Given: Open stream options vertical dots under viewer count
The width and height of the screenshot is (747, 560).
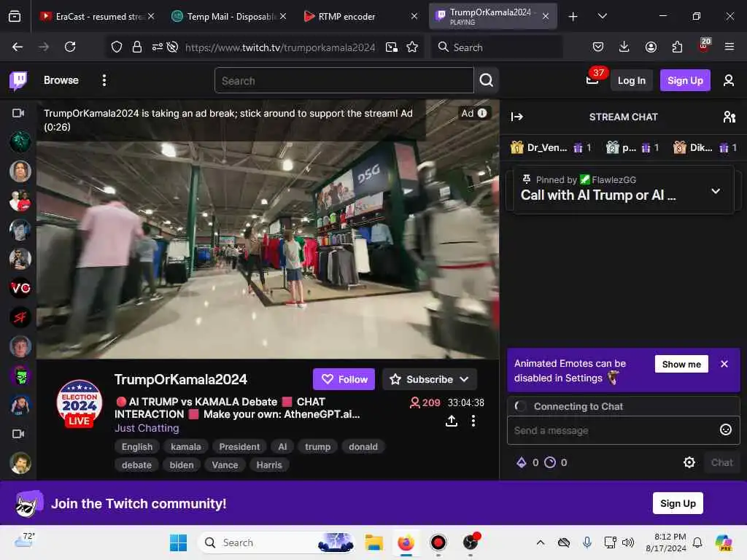Looking at the screenshot, I should (x=473, y=421).
